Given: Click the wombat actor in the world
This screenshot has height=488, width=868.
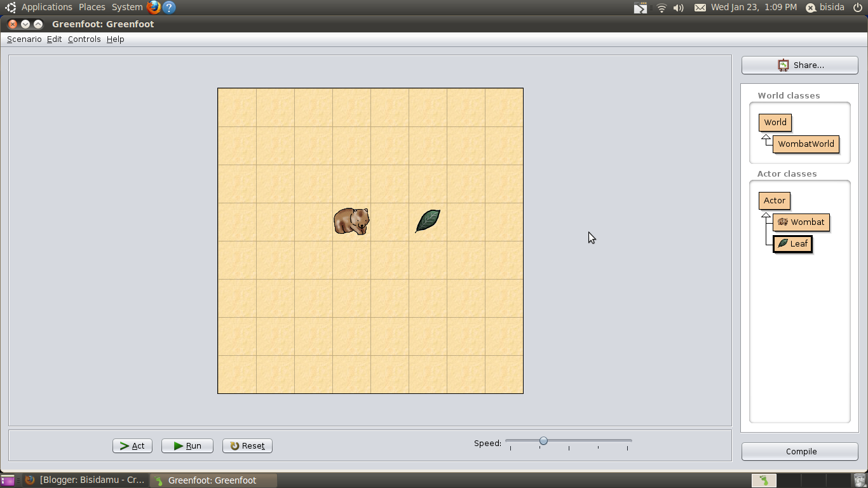Looking at the screenshot, I should pyautogui.click(x=351, y=221).
